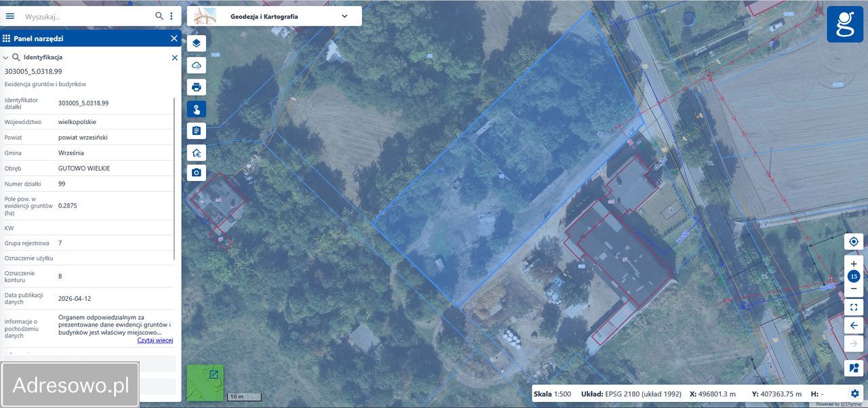The height and width of the screenshot is (408, 868).
Task: Collapse the Identyfikacja section
Action: [6, 58]
